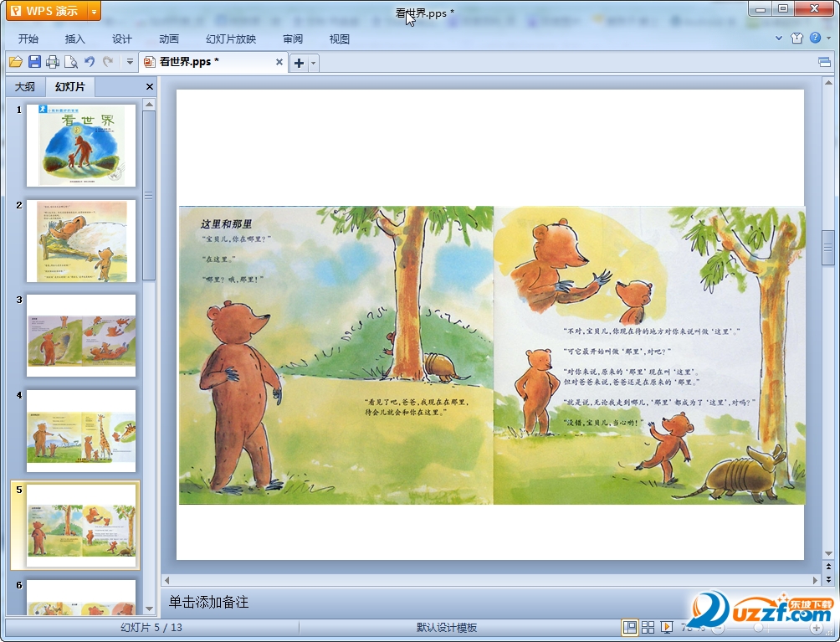Open the 视图 menu tab
This screenshot has height=642, width=840.
coord(339,39)
